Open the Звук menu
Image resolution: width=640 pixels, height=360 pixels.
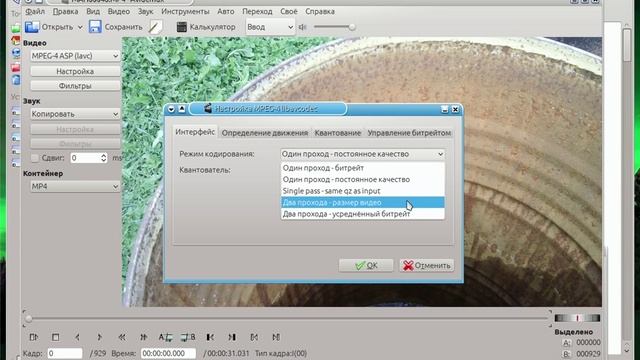(146, 11)
